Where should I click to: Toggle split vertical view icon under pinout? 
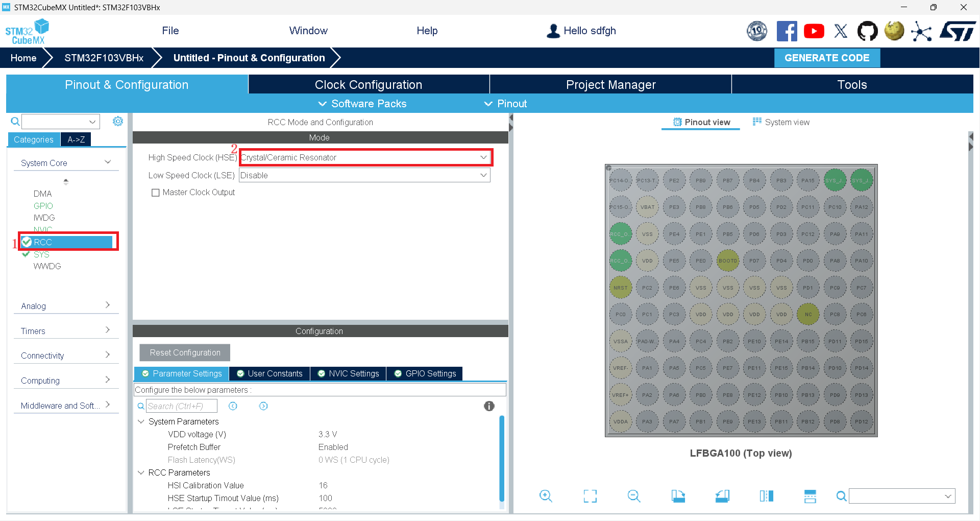coord(766,496)
